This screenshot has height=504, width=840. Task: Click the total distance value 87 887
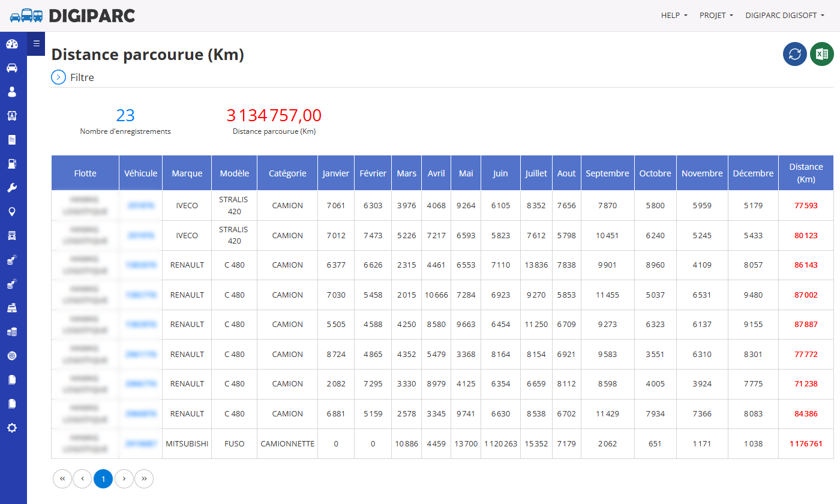806,325
